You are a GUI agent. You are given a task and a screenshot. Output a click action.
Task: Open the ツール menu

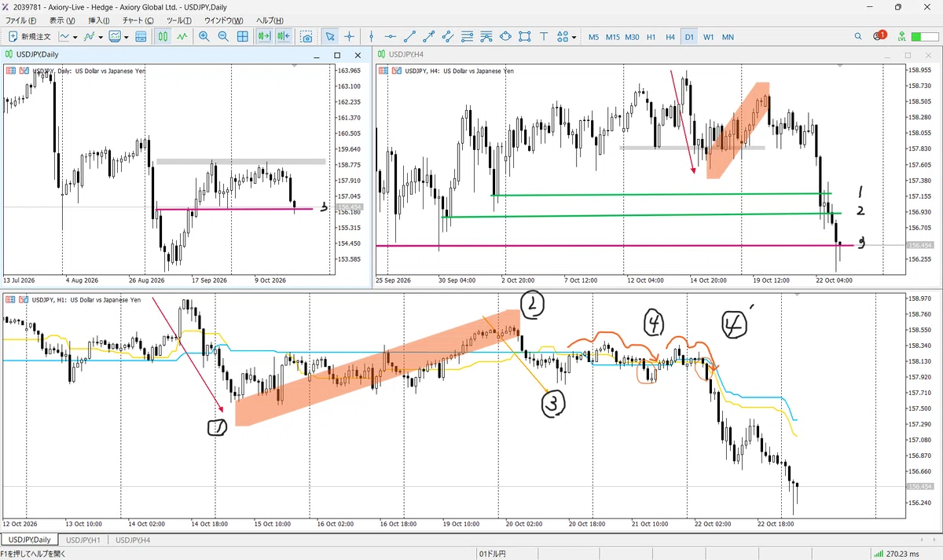(x=181, y=20)
